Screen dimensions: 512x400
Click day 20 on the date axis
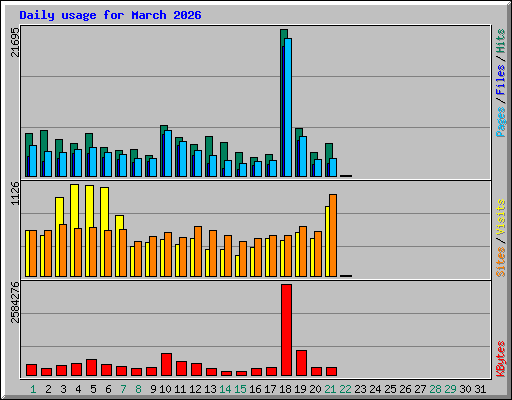click(315, 389)
